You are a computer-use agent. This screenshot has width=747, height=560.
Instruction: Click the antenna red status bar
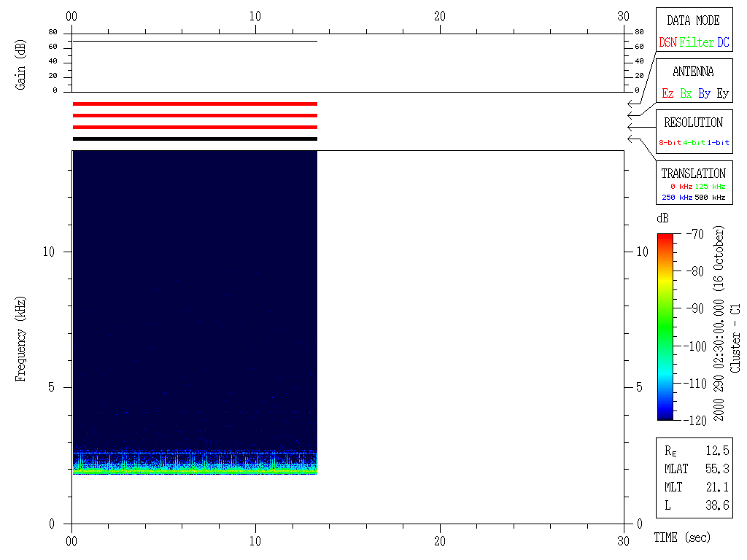[195, 116]
